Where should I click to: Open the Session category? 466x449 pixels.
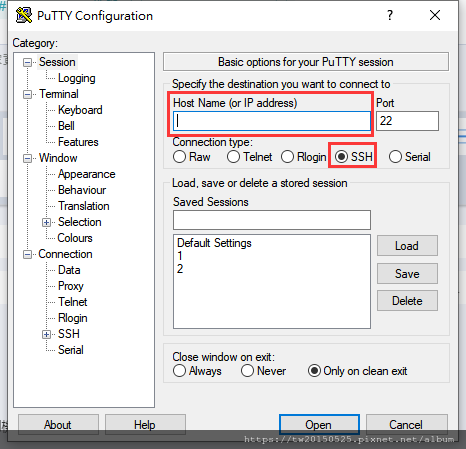[57, 62]
